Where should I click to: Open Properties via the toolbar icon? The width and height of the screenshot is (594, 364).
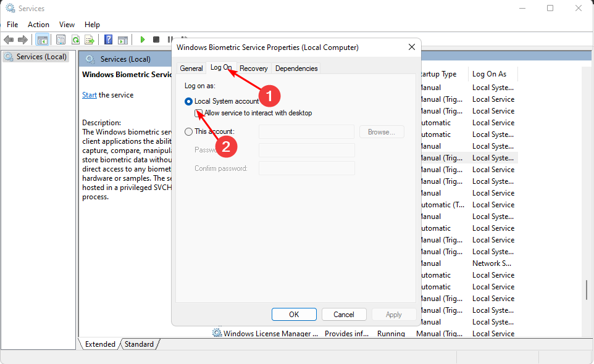click(x=61, y=39)
